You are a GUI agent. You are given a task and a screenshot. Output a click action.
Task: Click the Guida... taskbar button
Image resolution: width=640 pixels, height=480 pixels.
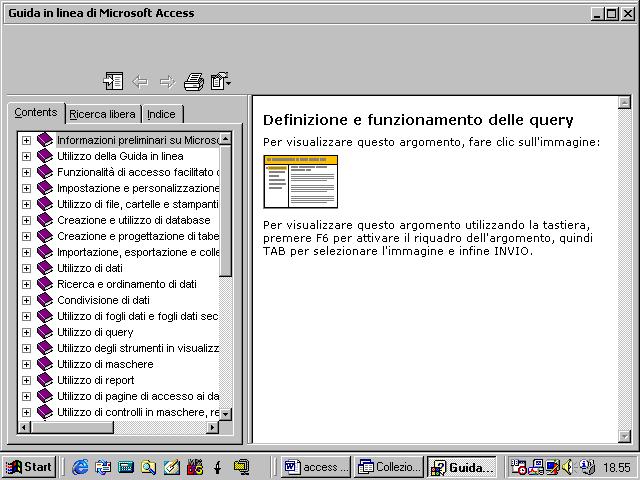(x=462, y=467)
